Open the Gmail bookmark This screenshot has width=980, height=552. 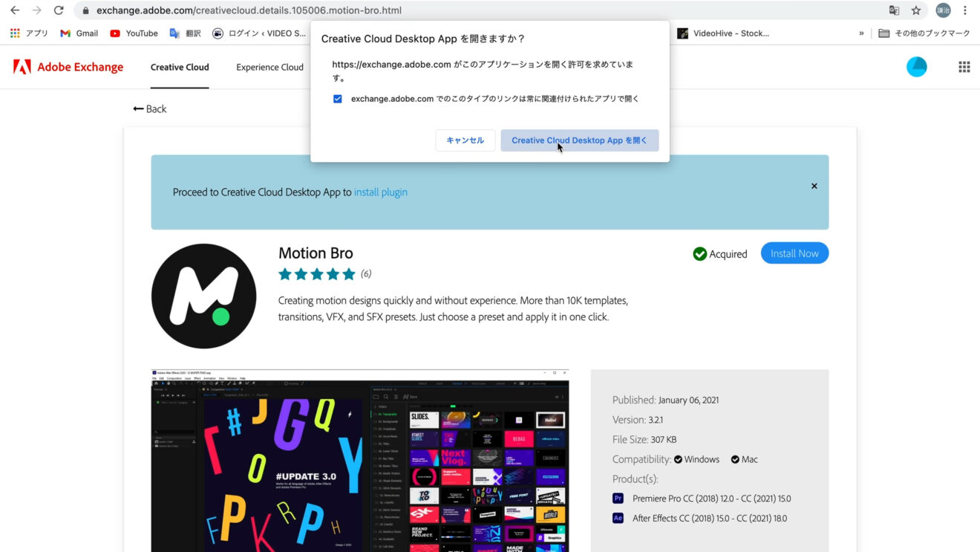click(79, 33)
